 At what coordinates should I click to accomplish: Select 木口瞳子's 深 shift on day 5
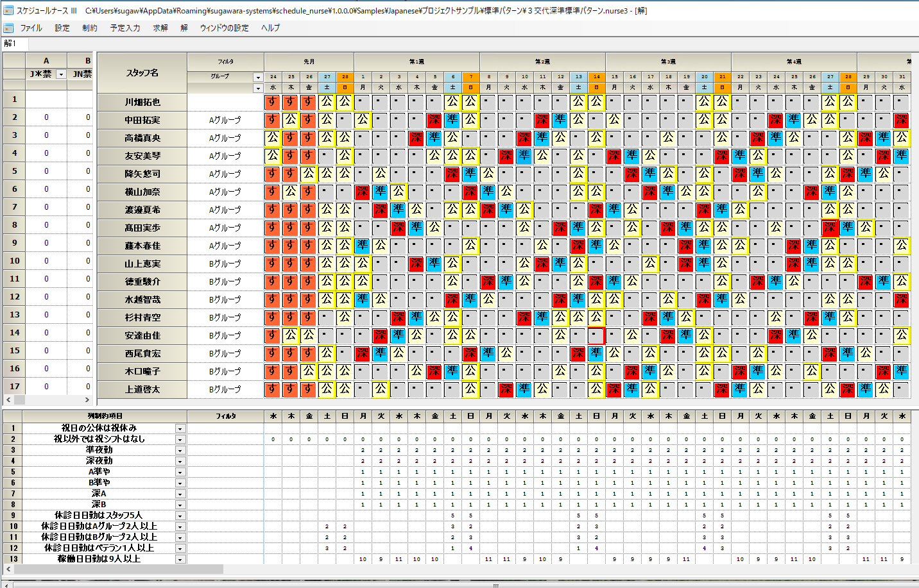434,371
